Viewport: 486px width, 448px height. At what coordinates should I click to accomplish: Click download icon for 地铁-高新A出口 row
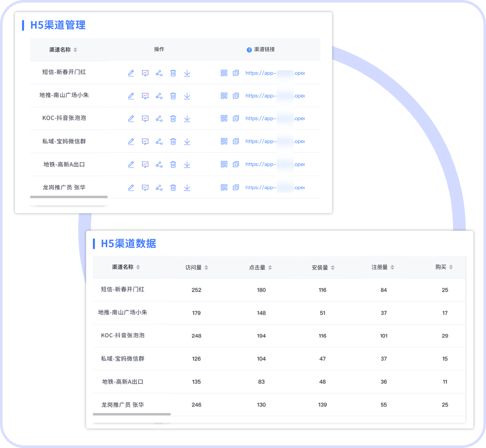(x=187, y=164)
